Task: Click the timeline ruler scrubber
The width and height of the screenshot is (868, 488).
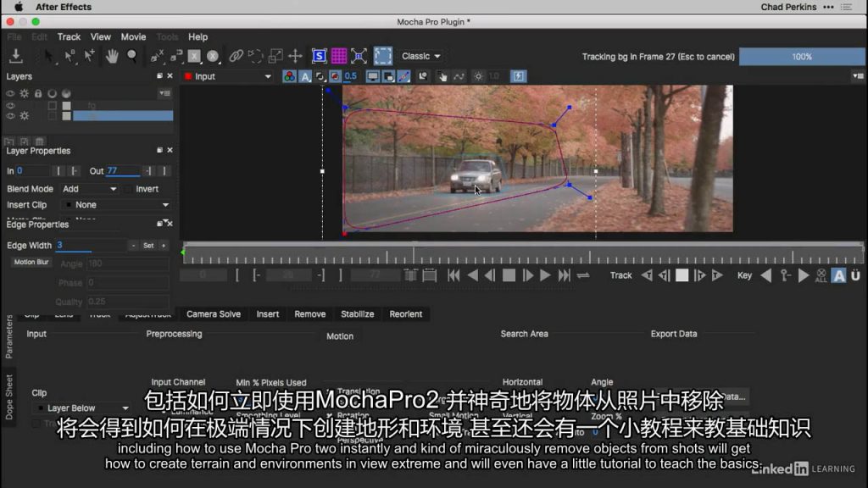Action: coord(523,254)
